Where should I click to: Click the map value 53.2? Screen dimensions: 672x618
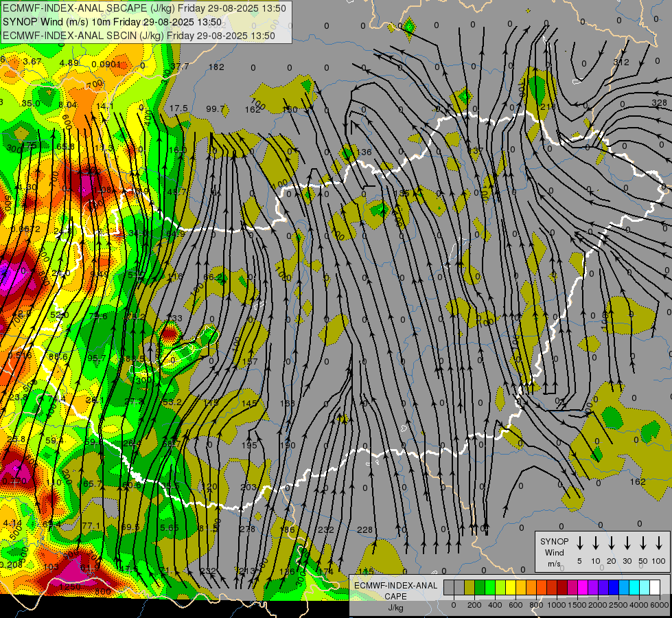pos(172,402)
